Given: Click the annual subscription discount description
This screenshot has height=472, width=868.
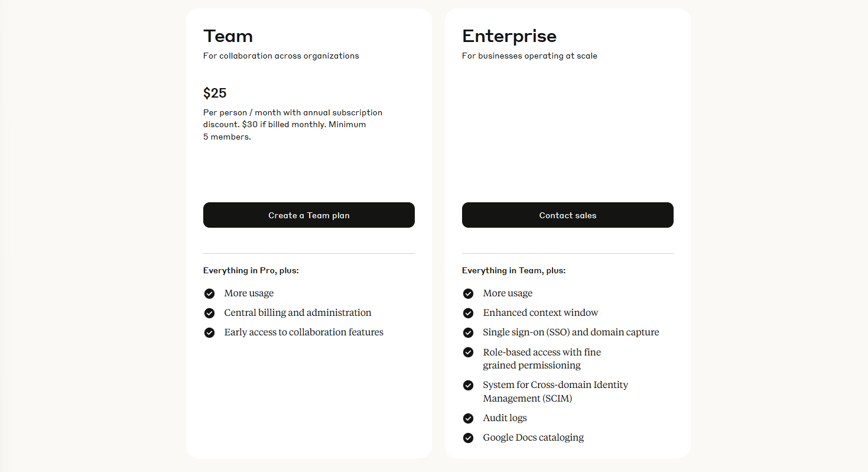Looking at the screenshot, I should point(292,124).
